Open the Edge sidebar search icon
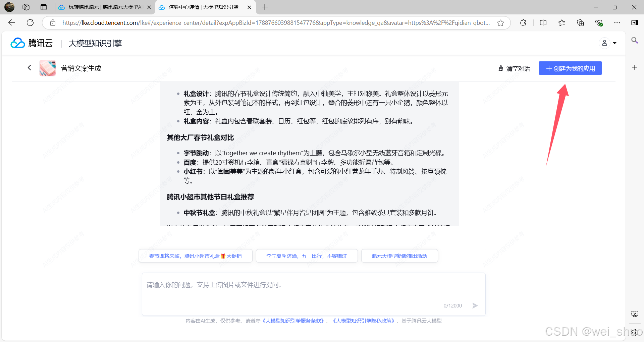Screen dimensions: 644x342 tap(634, 41)
